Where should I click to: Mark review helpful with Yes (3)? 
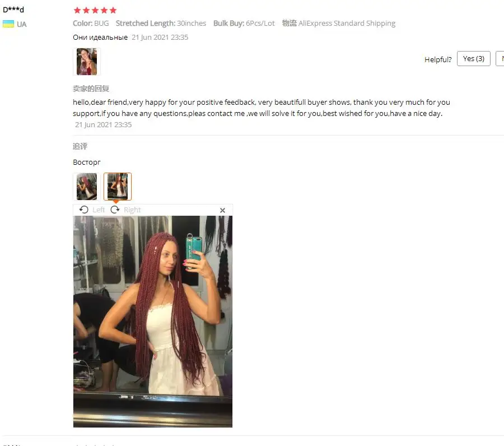pyautogui.click(x=473, y=58)
